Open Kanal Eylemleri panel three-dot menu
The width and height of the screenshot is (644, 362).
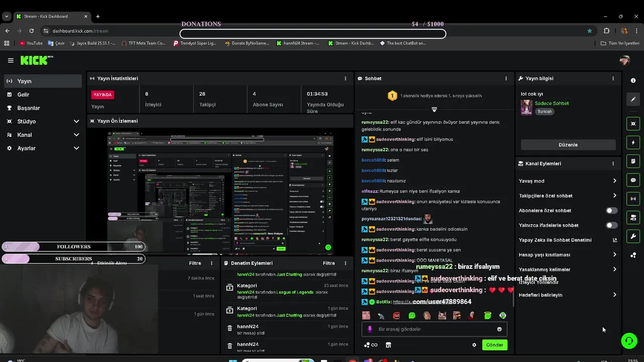pyautogui.click(x=613, y=163)
